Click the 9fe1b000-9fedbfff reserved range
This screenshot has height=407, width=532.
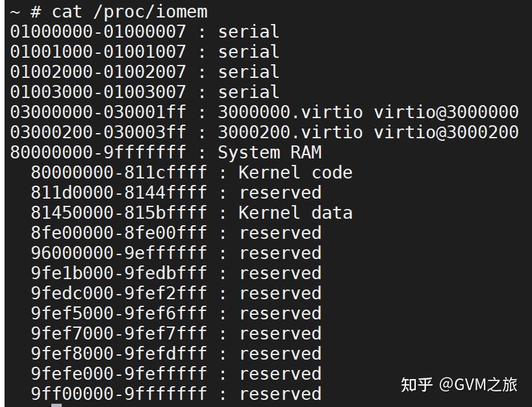(x=118, y=273)
